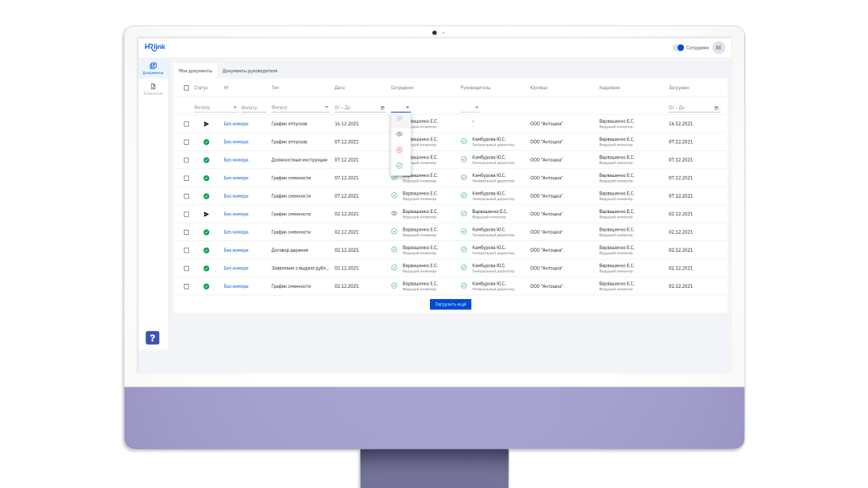The width and height of the screenshot is (868, 488).
Task: Click the HRlink logo
Action: pos(155,47)
